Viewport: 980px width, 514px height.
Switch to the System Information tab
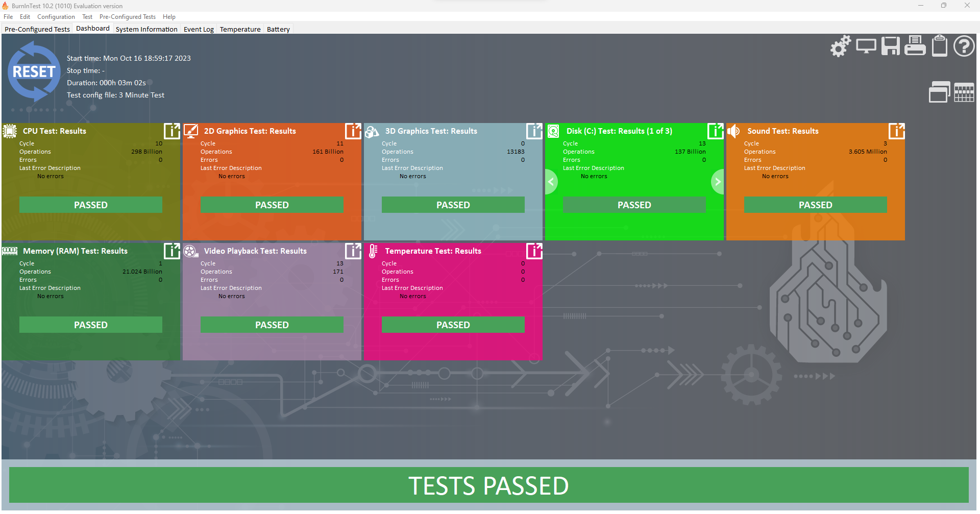click(146, 29)
